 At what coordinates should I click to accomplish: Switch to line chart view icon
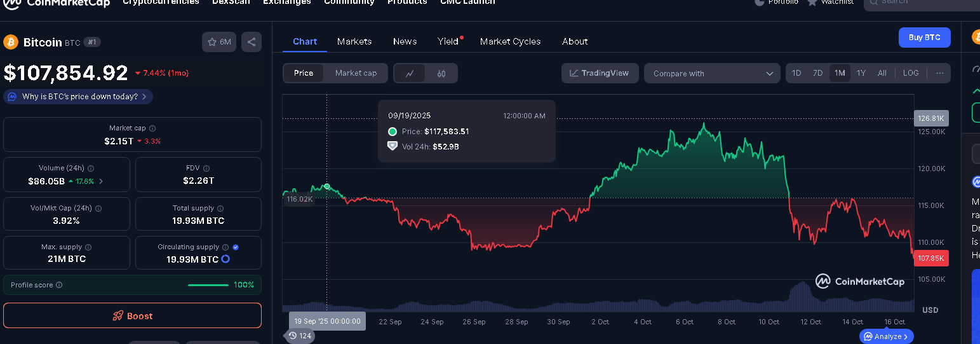point(410,74)
